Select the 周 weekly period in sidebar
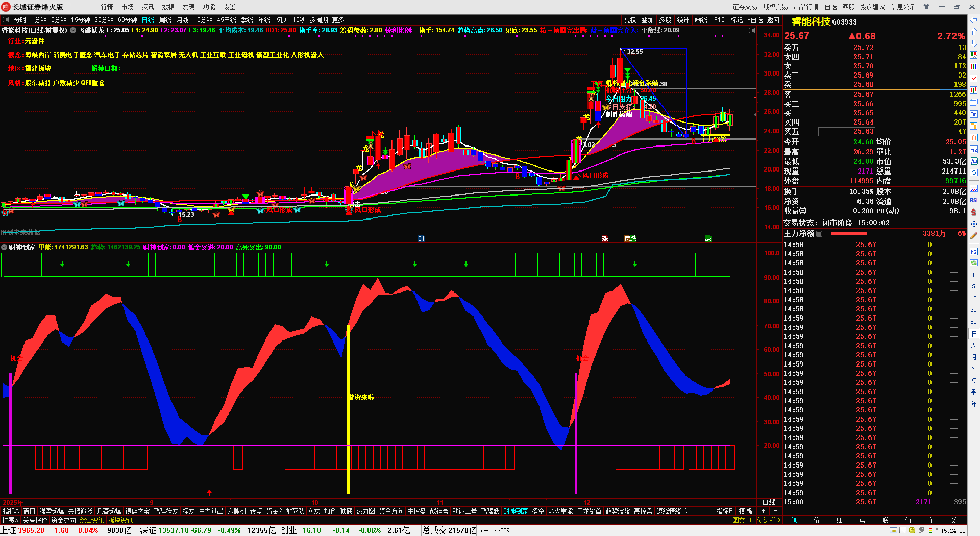 click(x=974, y=346)
